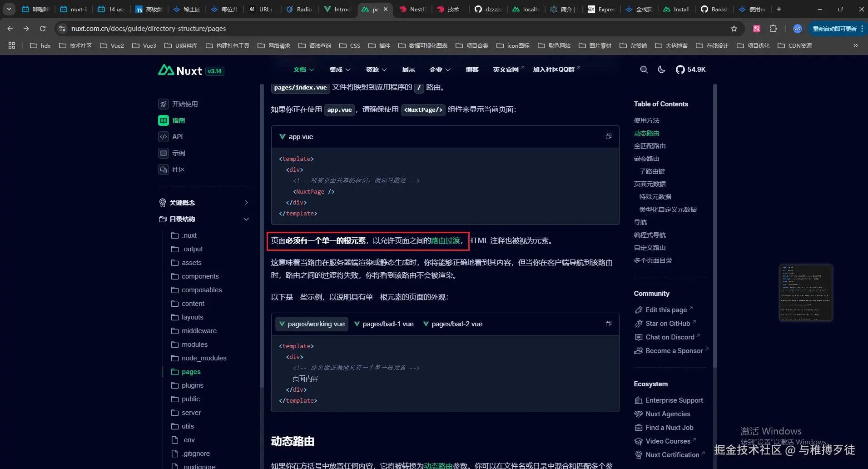868x469 pixels.
Task: Open the CSS bookmarks folder
Action: pyautogui.click(x=350, y=45)
